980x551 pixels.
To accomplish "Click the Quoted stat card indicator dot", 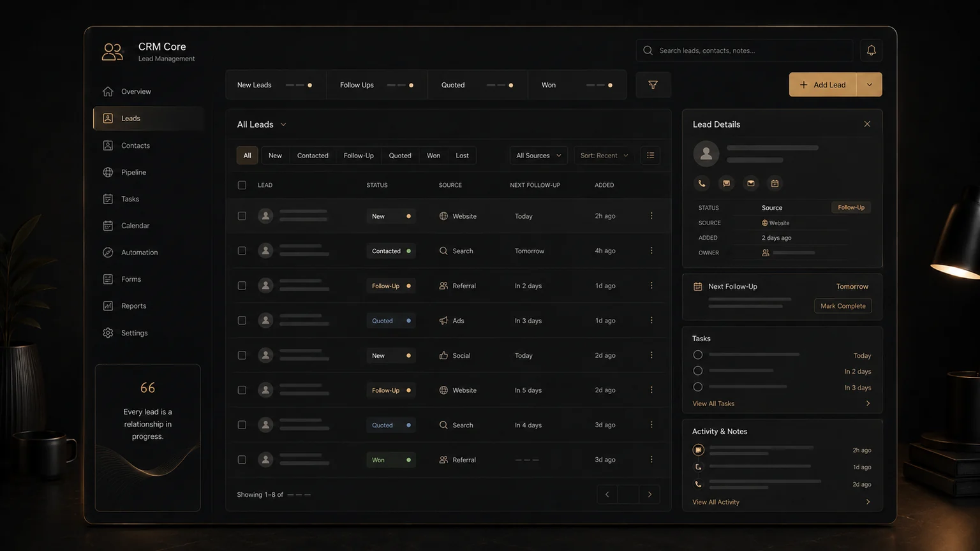I will pyautogui.click(x=510, y=85).
